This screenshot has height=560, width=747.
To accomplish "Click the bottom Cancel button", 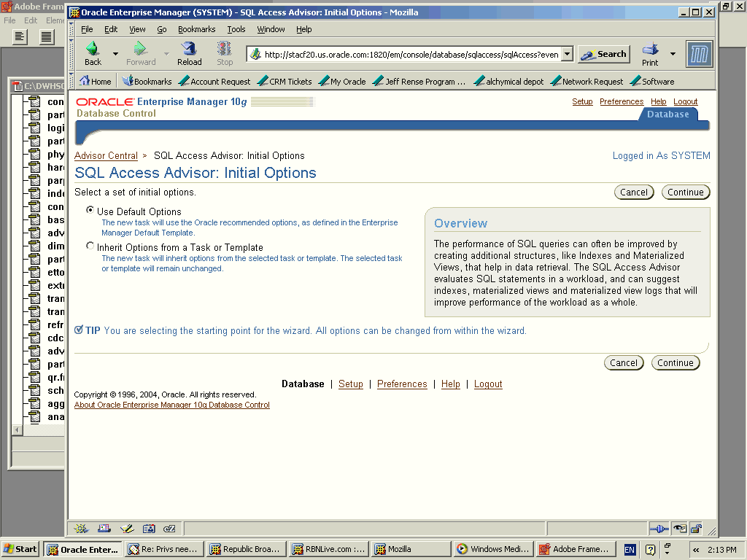I will coord(623,363).
